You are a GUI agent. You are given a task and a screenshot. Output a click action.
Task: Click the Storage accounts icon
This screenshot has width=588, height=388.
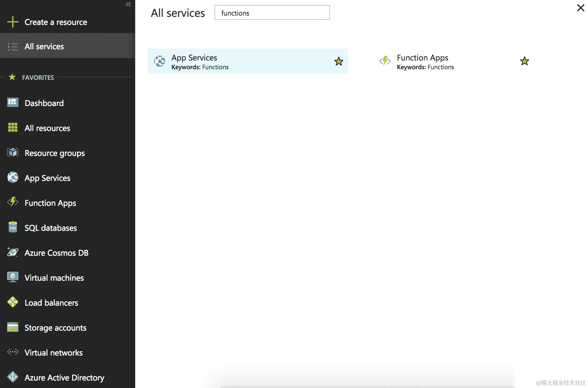[13, 327]
